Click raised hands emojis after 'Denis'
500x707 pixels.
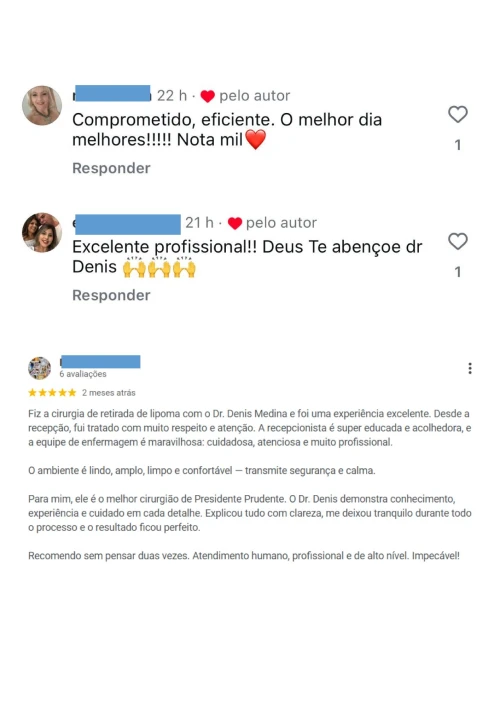pyautogui.click(x=159, y=267)
